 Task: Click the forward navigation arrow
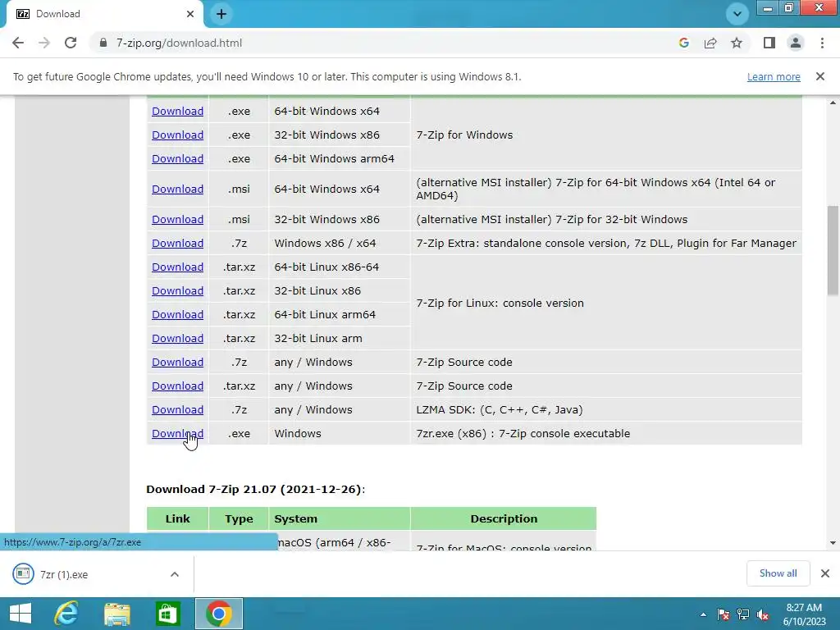click(44, 43)
